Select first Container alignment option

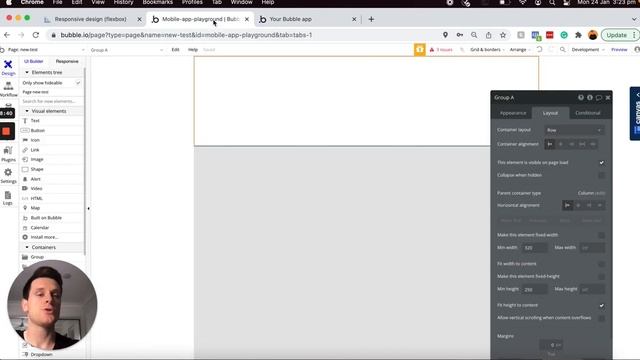click(550, 144)
